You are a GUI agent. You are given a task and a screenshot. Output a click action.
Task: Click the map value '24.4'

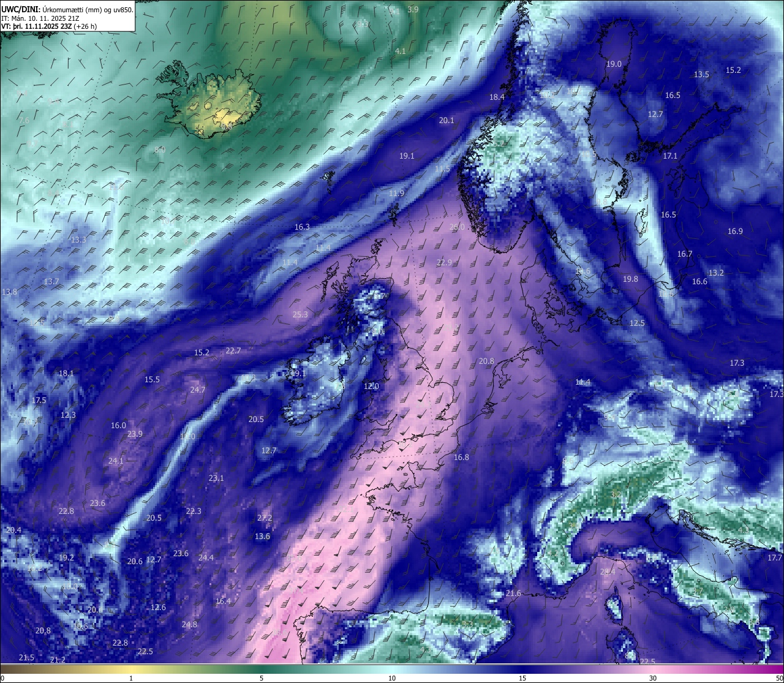pyautogui.click(x=206, y=557)
